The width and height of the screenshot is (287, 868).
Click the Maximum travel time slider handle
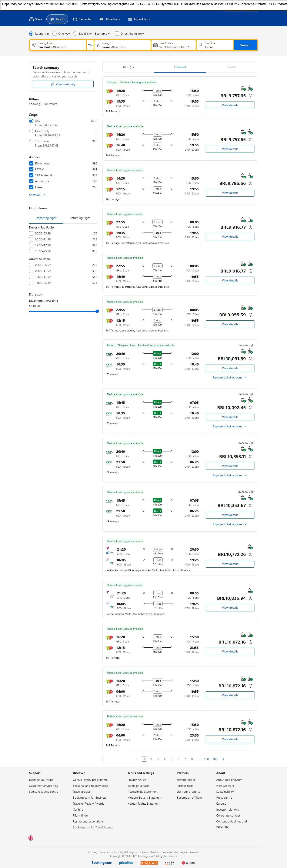click(x=97, y=311)
